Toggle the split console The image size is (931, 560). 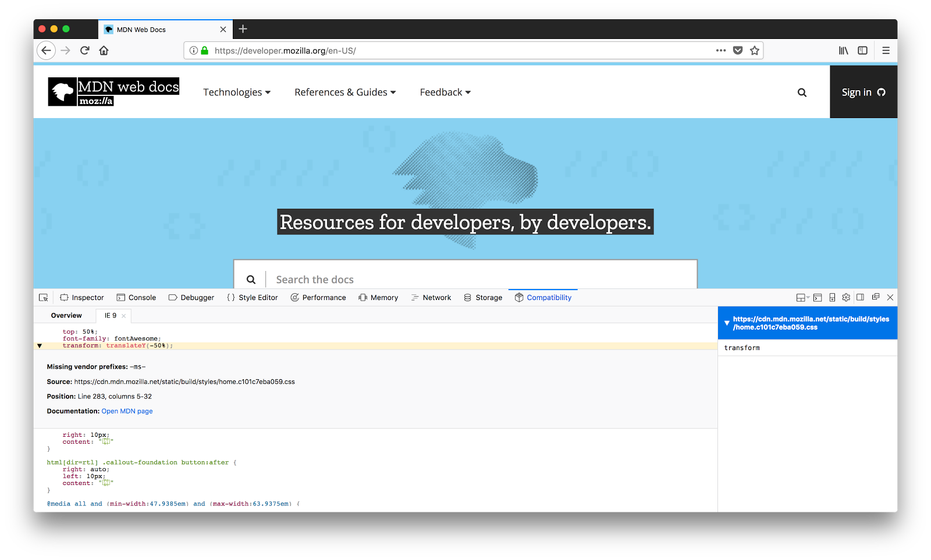click(818, 298)
